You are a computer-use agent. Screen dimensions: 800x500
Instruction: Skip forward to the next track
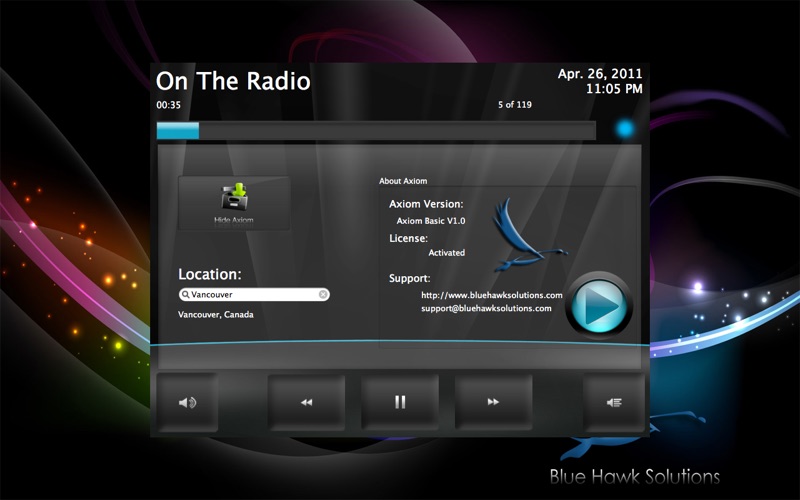coord(493,402)
